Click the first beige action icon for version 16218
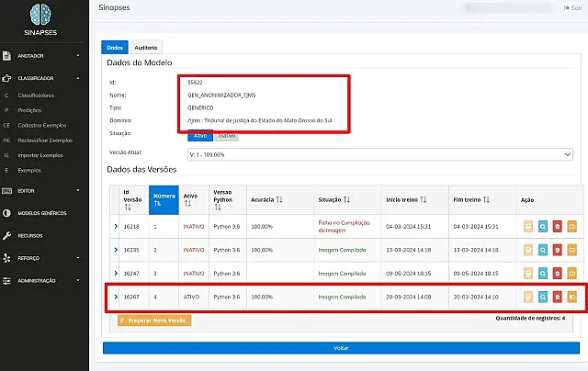This screenshot has height=371, width=588. pos(528,226)
